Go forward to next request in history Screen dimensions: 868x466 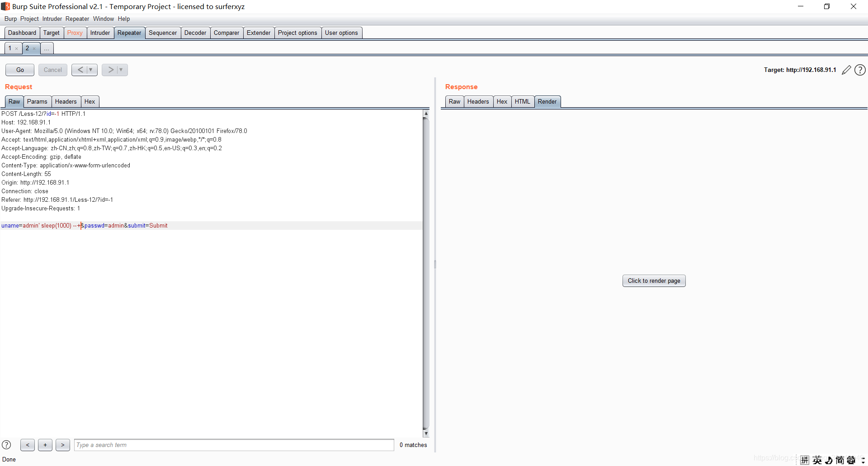click(x=110, y=70)
